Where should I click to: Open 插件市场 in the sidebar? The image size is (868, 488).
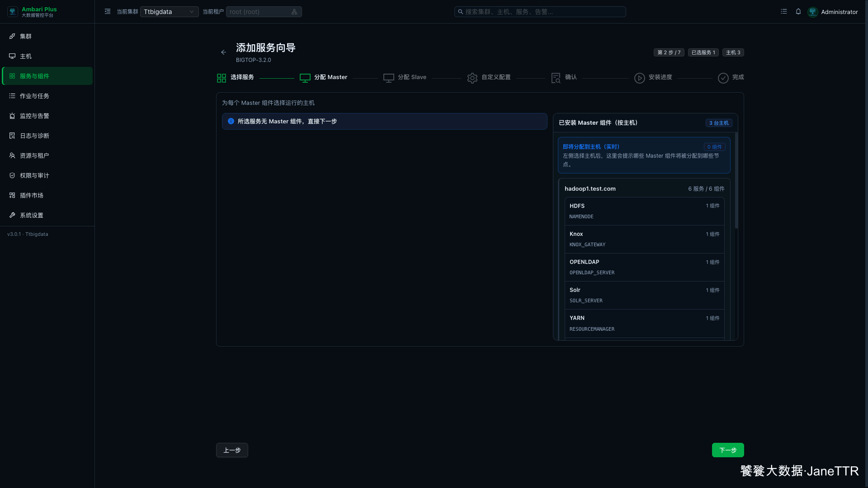coord(47,195)
